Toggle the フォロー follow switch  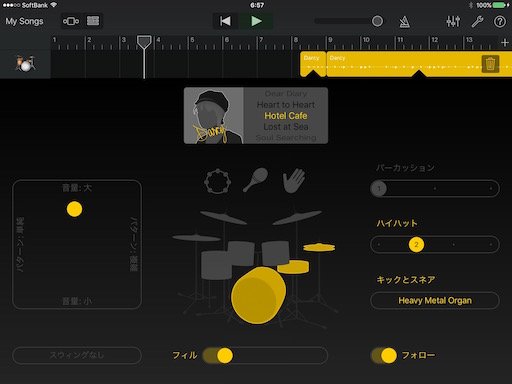(x=384, y=355)
